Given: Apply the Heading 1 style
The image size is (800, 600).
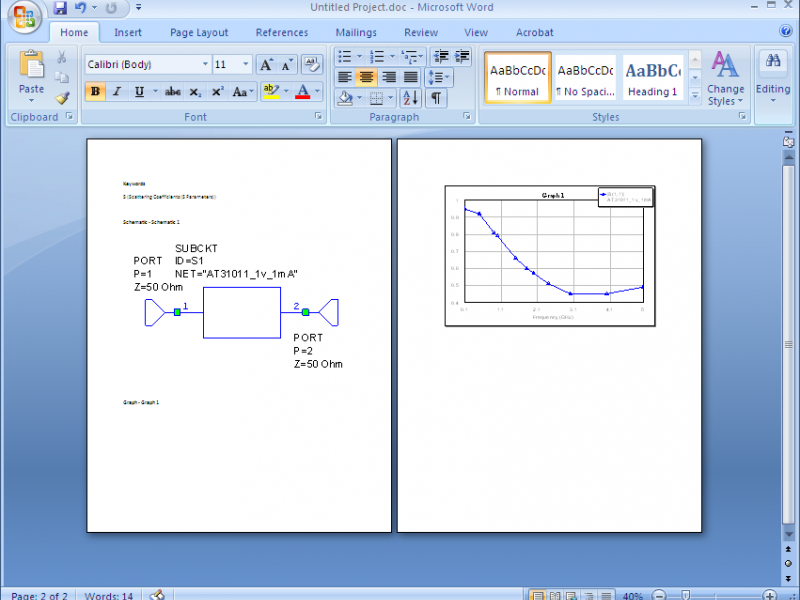Looking at the screenshot, I should [x=653, y=78].
